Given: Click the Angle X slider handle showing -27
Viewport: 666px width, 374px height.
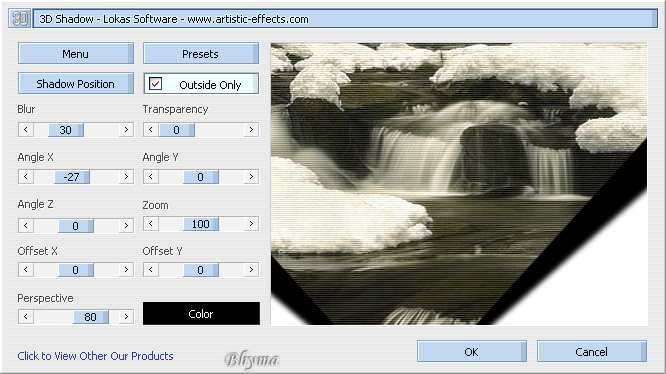Looking at the screenshot, I should tap(72, 177).
